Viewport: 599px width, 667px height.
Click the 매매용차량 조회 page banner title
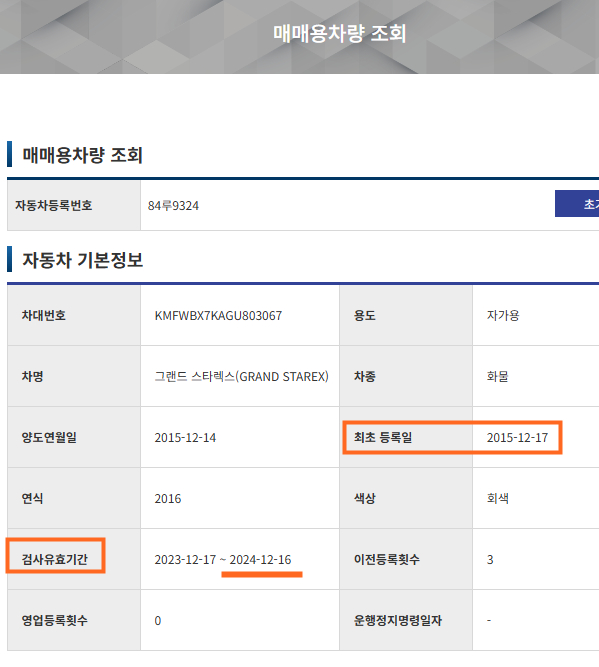[x=339, y=34]
